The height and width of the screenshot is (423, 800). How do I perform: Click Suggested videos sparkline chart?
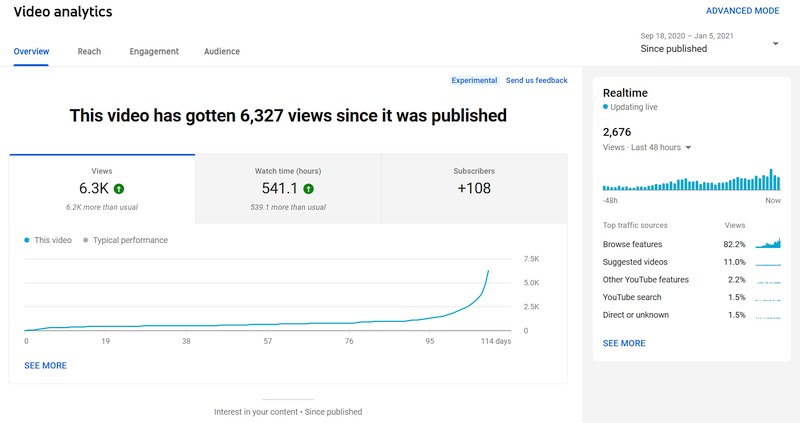(x=767, y=262)
